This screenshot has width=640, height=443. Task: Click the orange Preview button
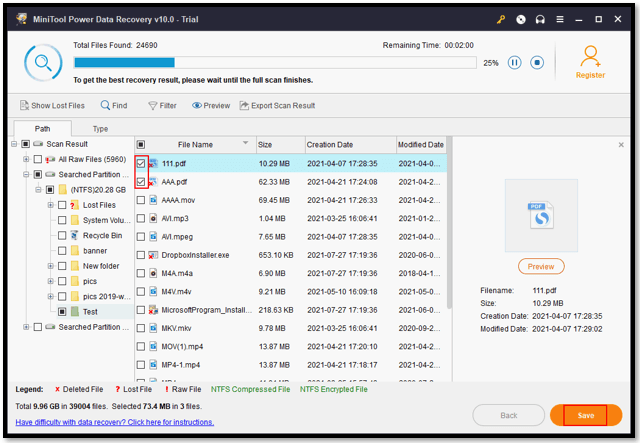click(541, 266)
